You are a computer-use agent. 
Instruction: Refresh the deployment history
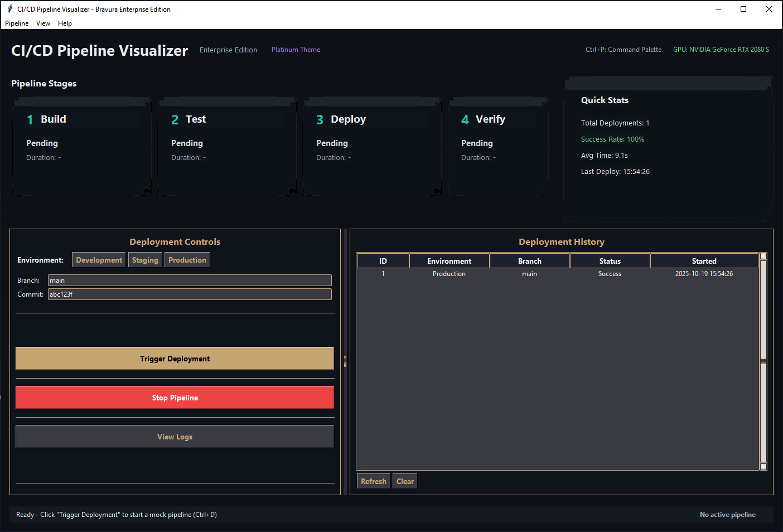(x=373, y=481)
